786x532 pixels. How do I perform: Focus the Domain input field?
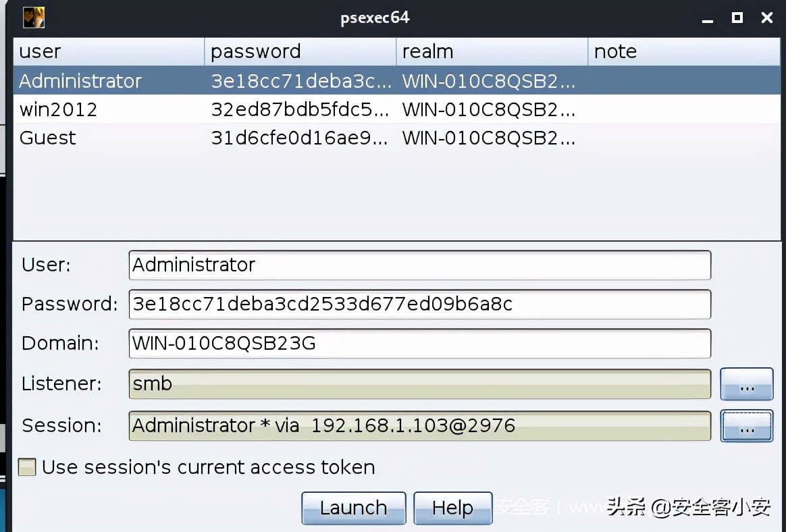tap(419, 343)
